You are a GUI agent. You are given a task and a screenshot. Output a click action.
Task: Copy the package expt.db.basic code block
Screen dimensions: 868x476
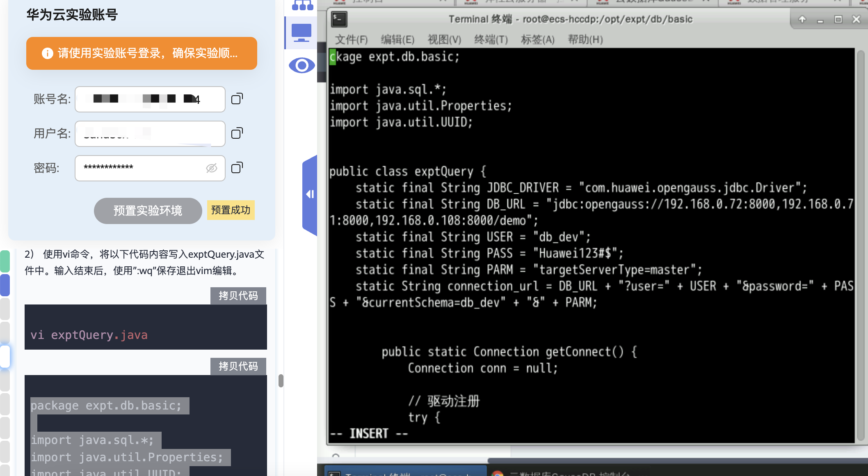click(x=238, y=366)
